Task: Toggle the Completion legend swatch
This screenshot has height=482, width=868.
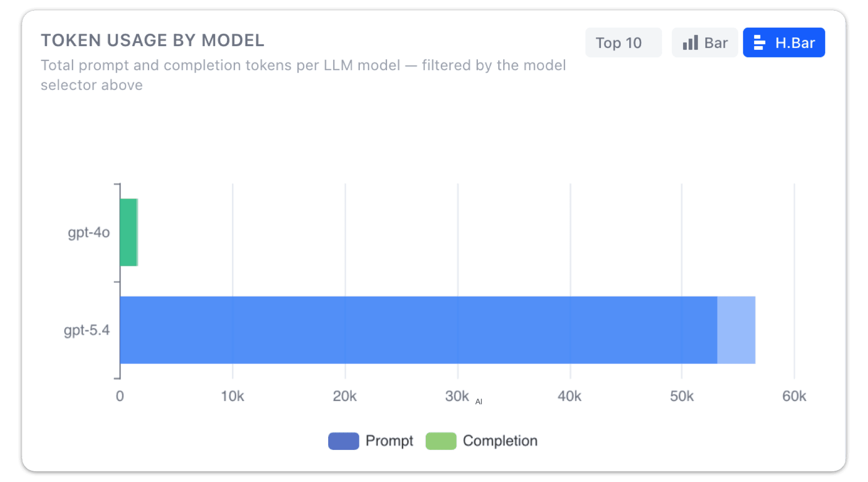Action: coord(441,441)
